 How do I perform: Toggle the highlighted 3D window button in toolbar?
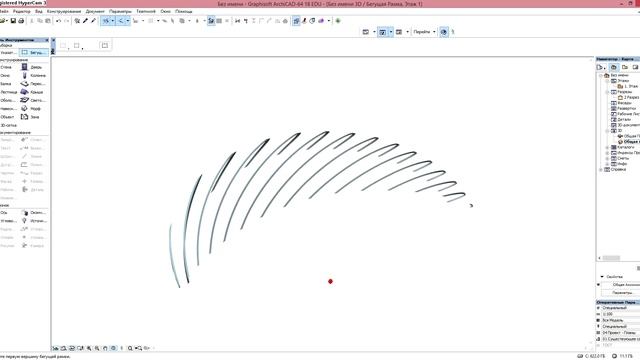tap(296, 21)
